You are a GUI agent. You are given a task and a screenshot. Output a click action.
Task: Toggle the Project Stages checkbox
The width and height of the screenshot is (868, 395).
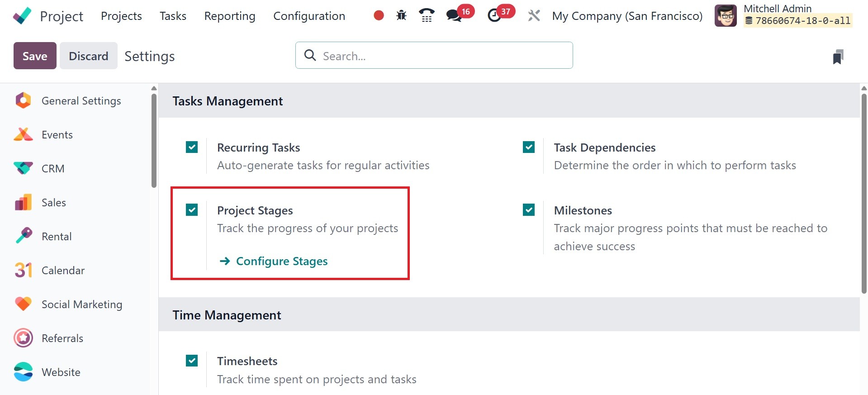(192, 210)
